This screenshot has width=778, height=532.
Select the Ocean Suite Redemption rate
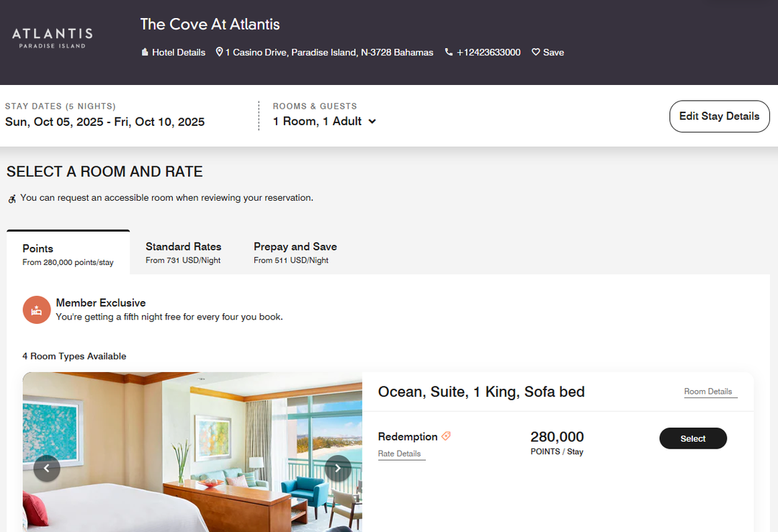692,438
